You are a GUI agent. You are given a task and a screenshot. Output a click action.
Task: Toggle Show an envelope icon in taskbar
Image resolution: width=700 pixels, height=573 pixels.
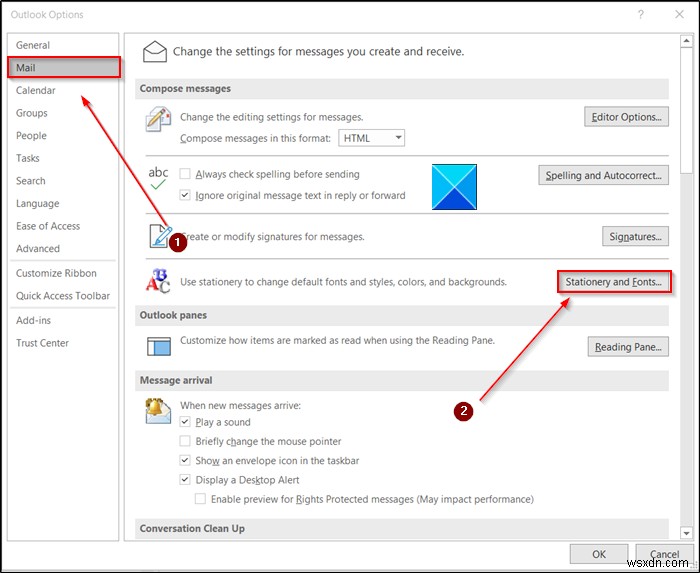coord(185,460)
